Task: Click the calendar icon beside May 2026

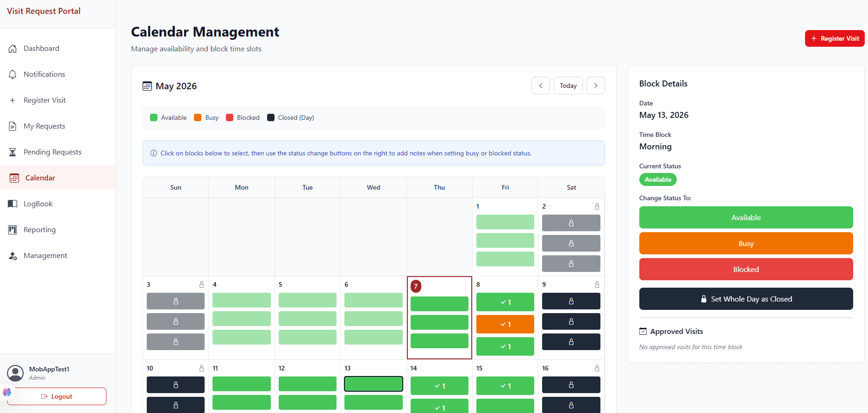Action: coord(147,86)
